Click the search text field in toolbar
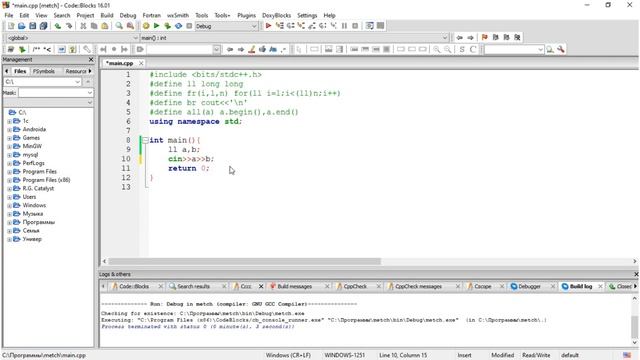This screenshot has width=640, height=360. point(514,49)
